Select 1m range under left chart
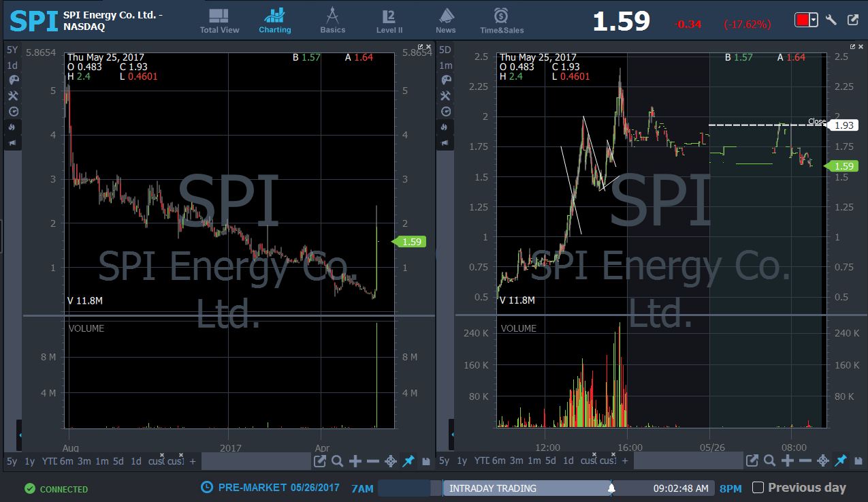Image resolution: width=868 pixels, height=502 pixels. 101,461
